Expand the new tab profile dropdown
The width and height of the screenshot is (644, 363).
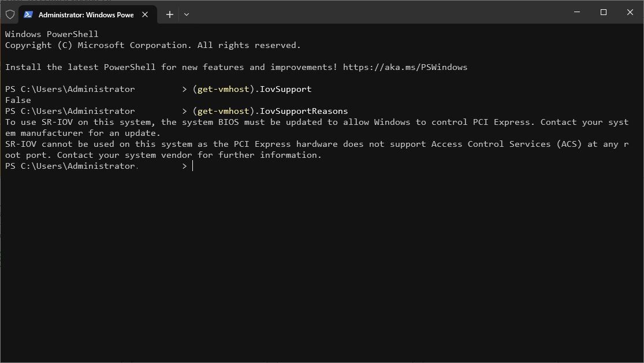click(187, 14)
